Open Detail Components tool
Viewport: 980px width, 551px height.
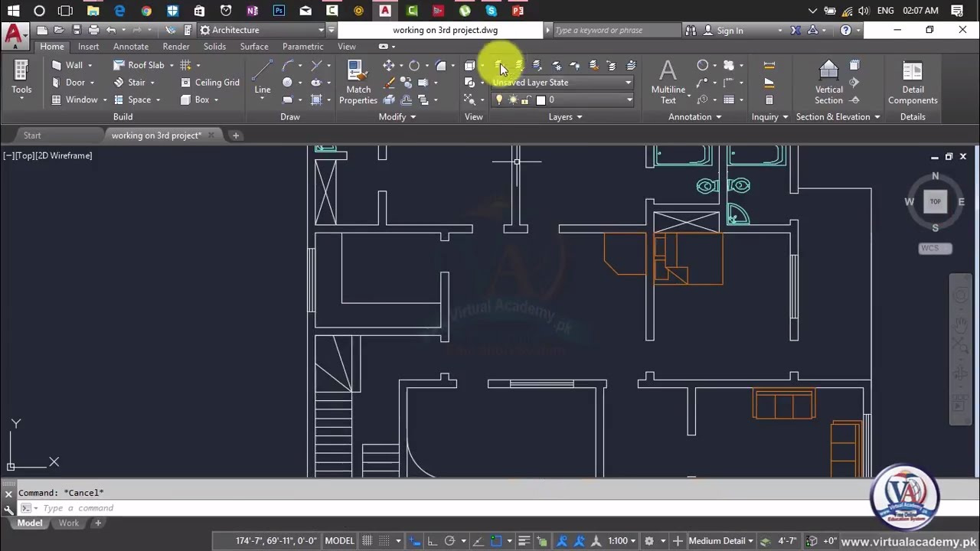tap(913, 83)
